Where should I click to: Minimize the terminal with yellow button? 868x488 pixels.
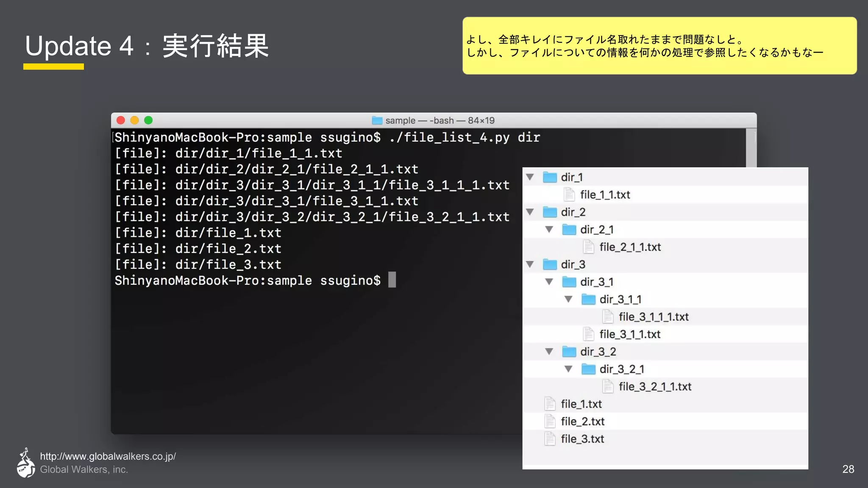coord(135,120)
